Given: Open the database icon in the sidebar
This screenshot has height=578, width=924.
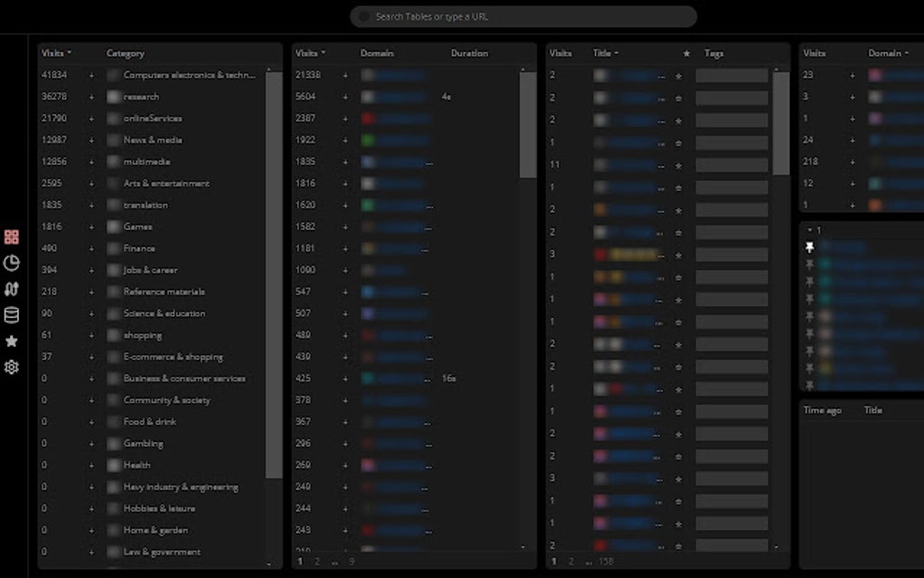Looking at the screenshot, I should coord(12,313).
